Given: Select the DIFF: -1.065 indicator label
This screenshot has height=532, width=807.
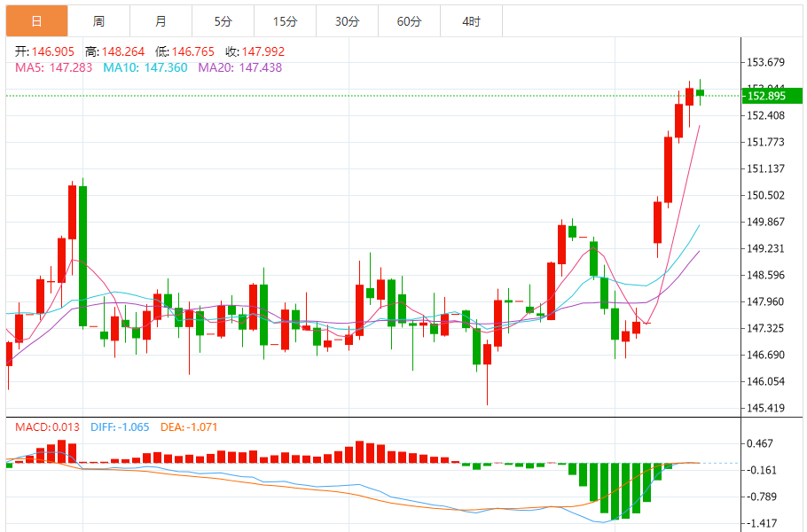Looking at the screenshot, I should (121, 427).
